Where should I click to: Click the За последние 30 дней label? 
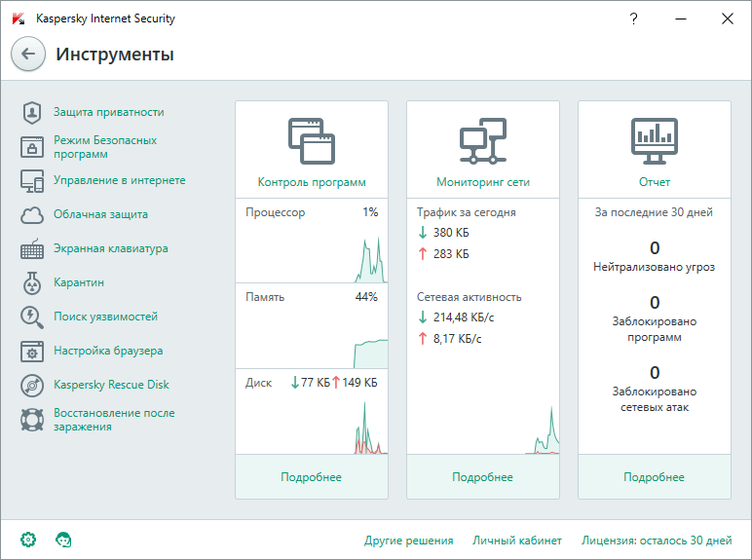tap(655, 212)
